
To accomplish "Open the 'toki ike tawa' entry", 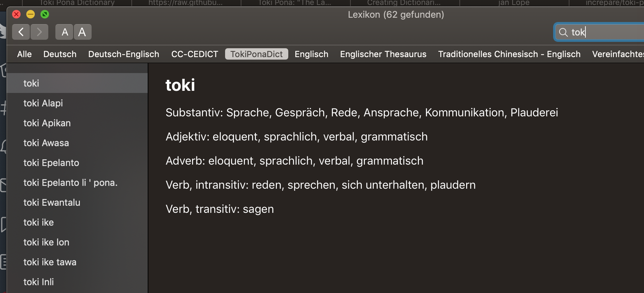I will tap(50, 262).
